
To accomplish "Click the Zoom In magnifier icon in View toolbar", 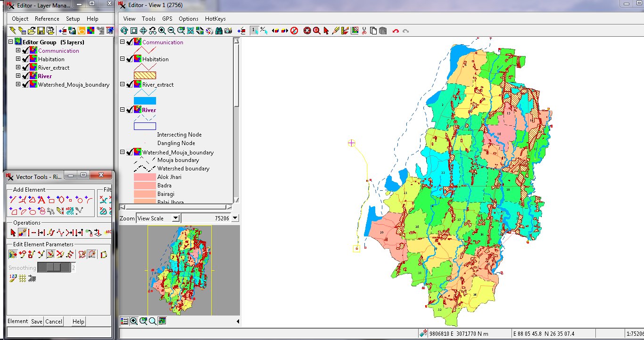I will click(x=162, y=31).
